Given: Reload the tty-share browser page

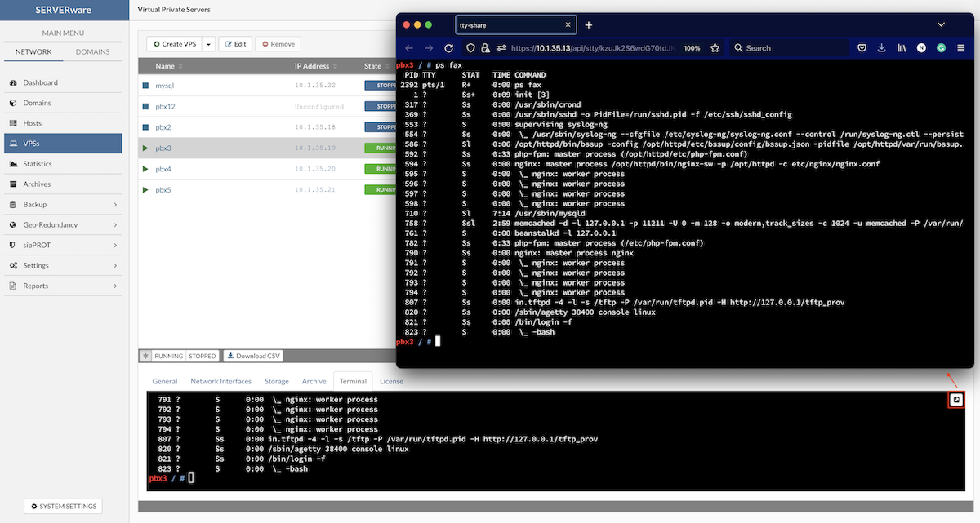Looking at the screenshot, I should (448, 48).
